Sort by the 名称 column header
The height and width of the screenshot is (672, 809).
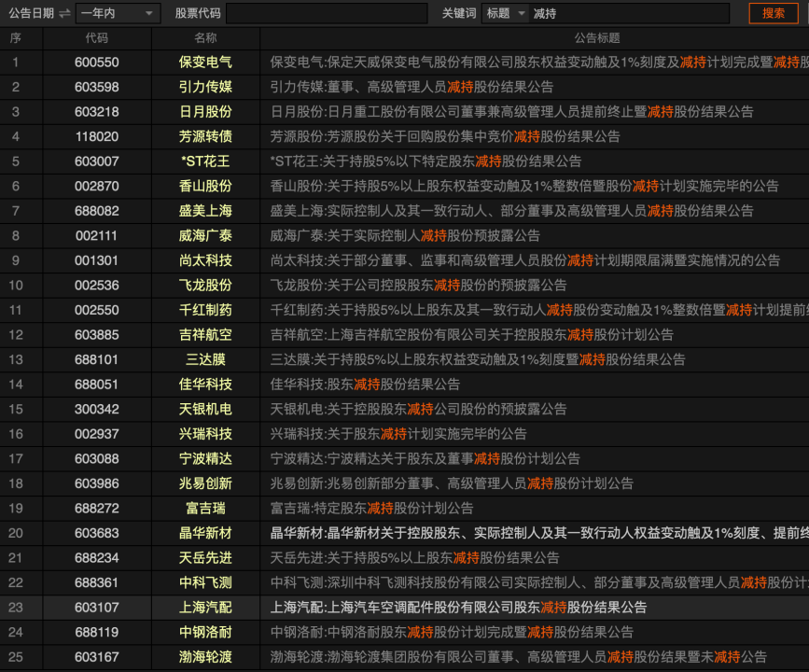click(x=205, y=38)
